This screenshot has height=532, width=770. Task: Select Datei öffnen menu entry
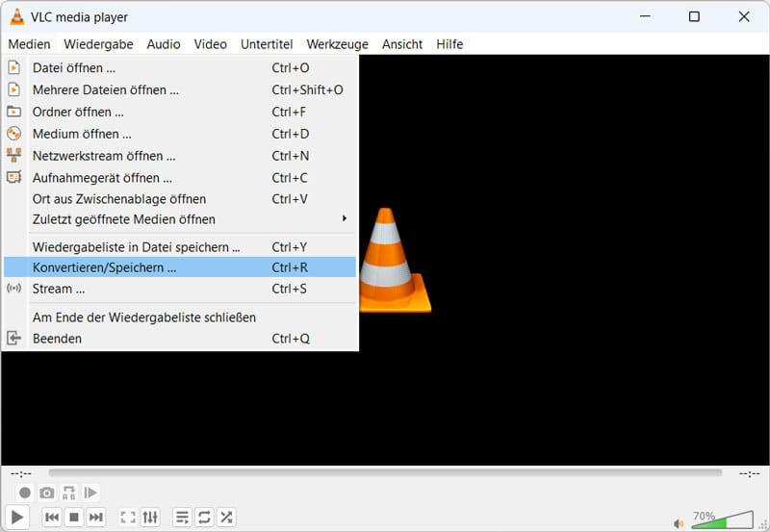(180, 67)
